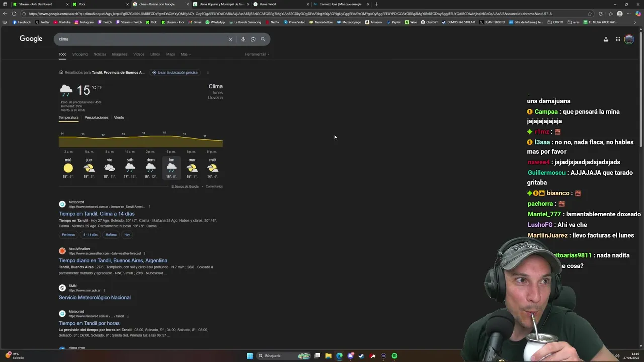Click Usar la ubicación precisa button
644x362 pixels.
coord(175,72)
